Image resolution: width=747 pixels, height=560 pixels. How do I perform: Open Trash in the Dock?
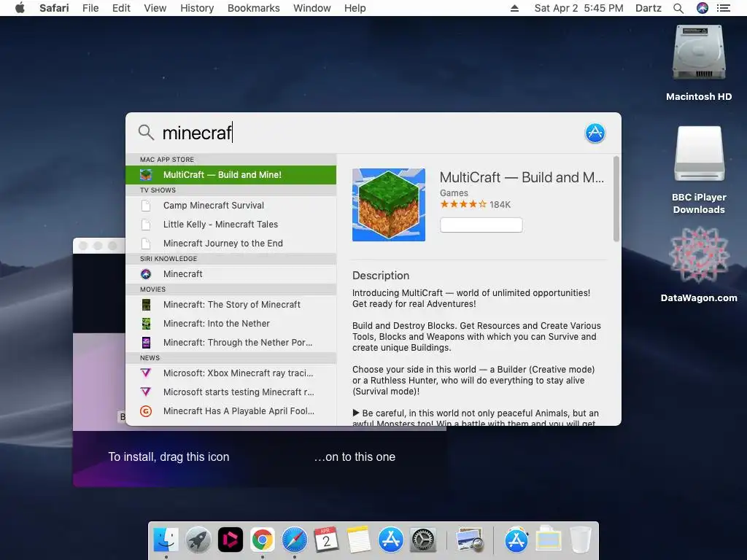[x=580, y=540]
